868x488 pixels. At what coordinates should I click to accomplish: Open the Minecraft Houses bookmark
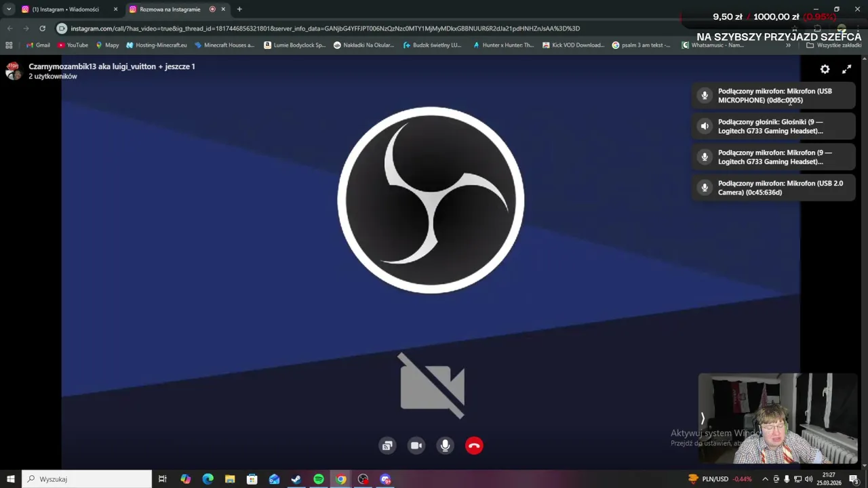[224, 45]
